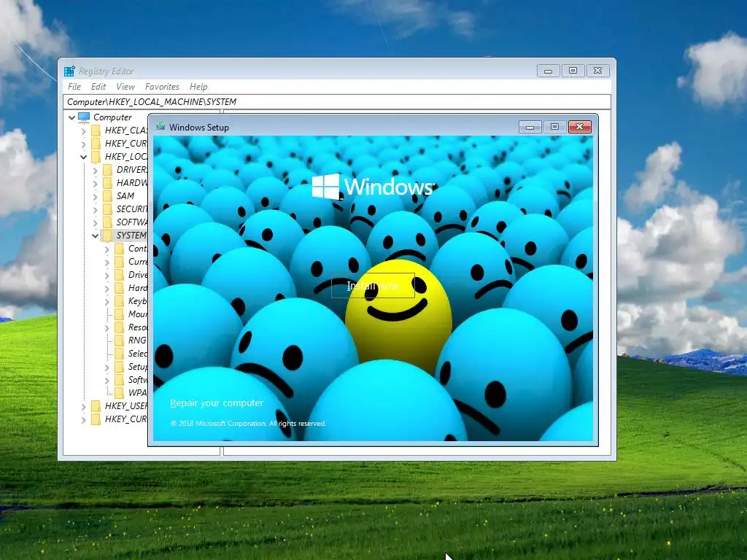This screenshot has height=560, width=747.
Task: Select the CurrentControlSet key label
Action: click(x=138, y=262)
